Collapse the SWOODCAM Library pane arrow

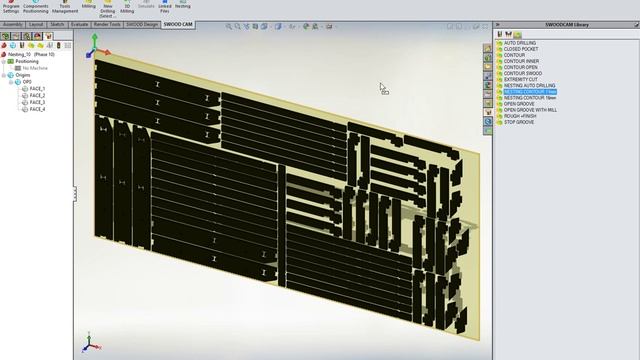coord(498,25)
